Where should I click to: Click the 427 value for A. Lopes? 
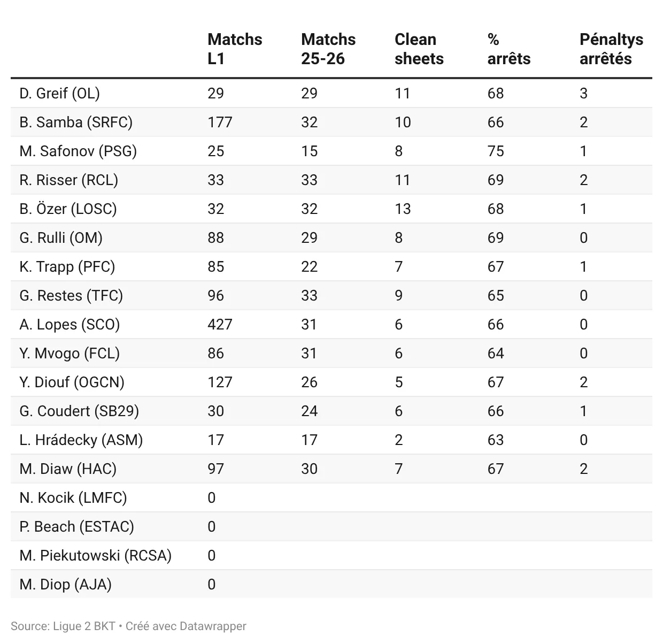click(x=220, y=324)
